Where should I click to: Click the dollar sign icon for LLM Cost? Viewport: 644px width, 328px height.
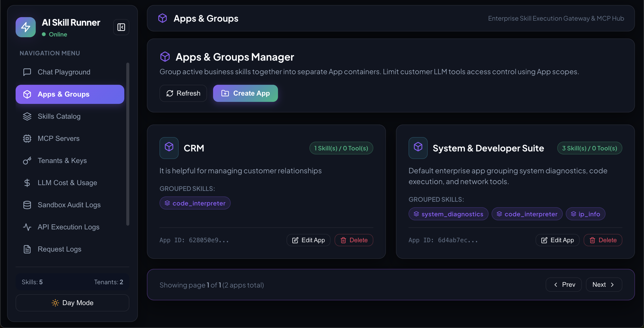(x=27, y=183)
